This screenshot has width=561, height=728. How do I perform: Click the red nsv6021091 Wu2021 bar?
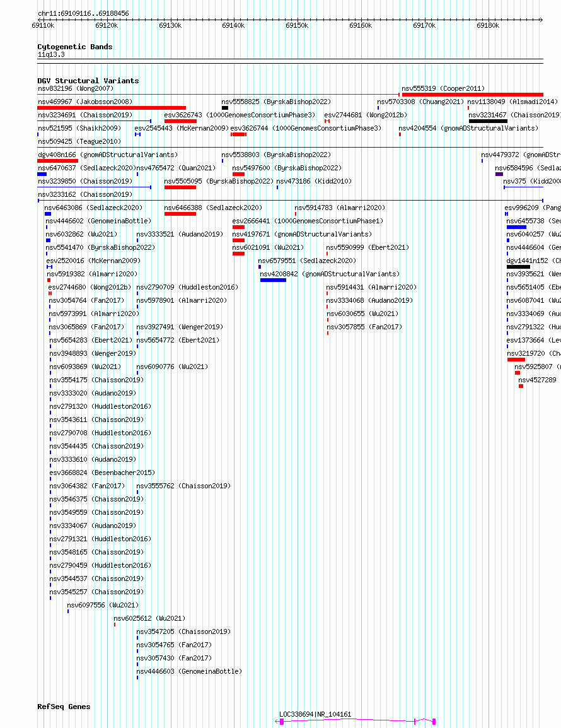point(238,254)
